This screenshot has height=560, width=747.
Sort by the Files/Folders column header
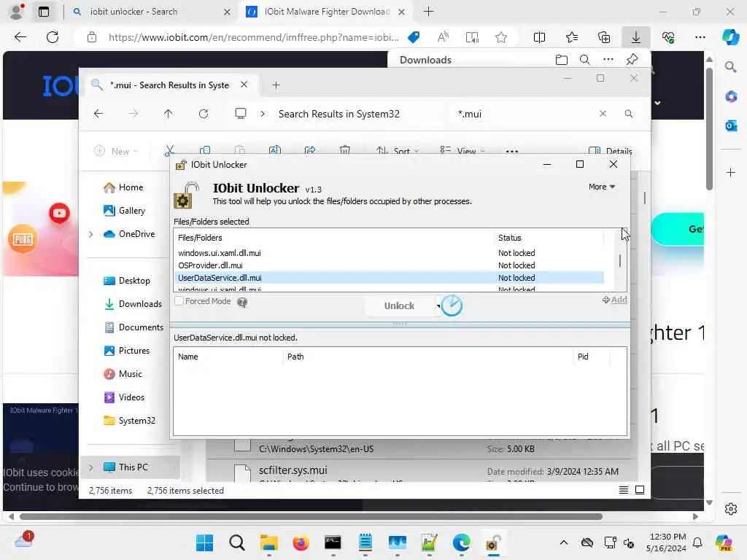tap(333, 238)
